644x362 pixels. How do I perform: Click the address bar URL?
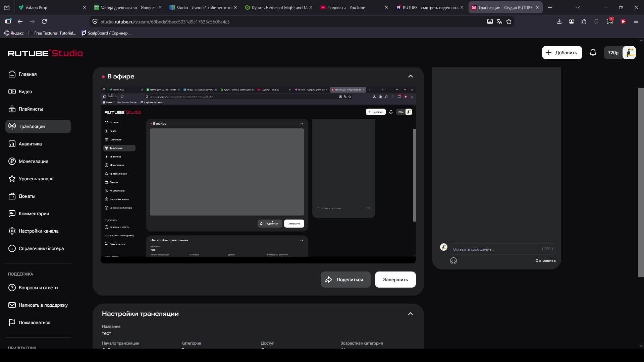click(x=165, y=22)
